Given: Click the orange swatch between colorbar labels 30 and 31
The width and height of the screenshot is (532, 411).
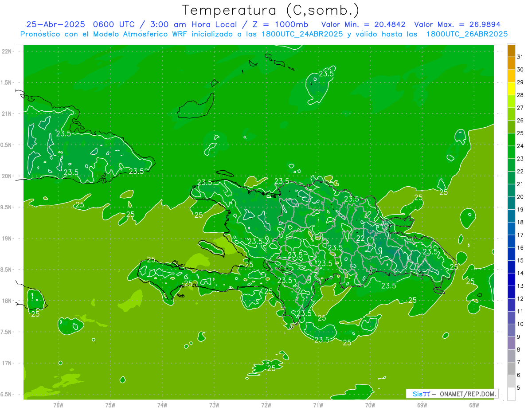Looking at the screenshot, I should (x=511, y=63).
